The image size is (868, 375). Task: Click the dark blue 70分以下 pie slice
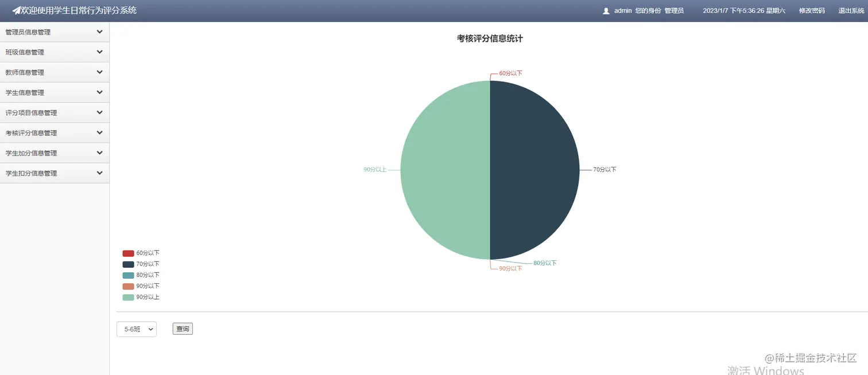click(x=534, y=170)
